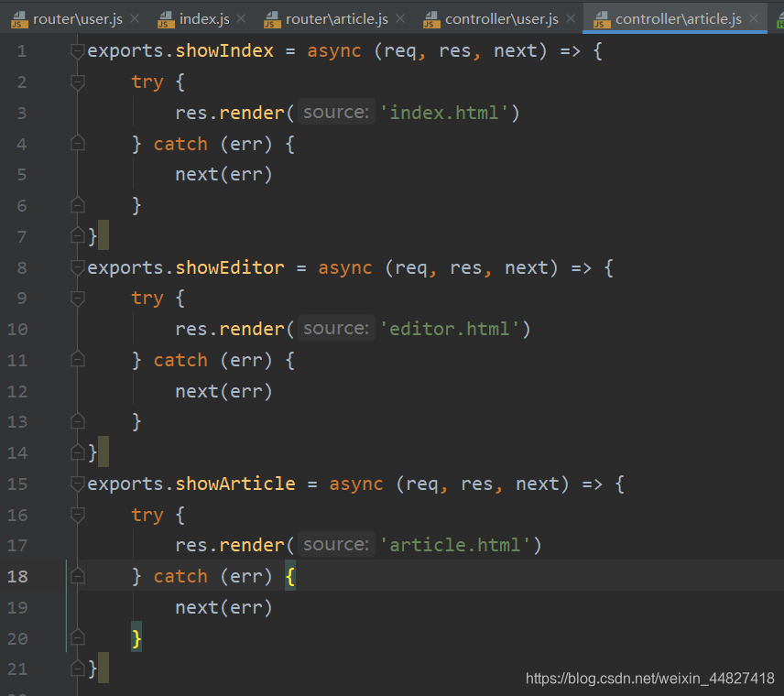Close the index.js tab
The width and height of the screenshot is (784, 696).
[x=241, y=19]
